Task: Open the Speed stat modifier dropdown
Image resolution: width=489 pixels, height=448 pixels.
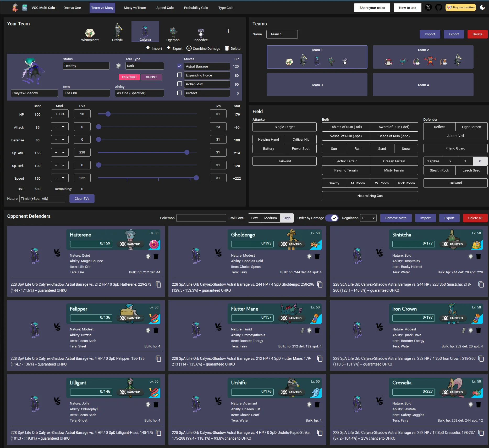Action: click(x=60, y=178)
